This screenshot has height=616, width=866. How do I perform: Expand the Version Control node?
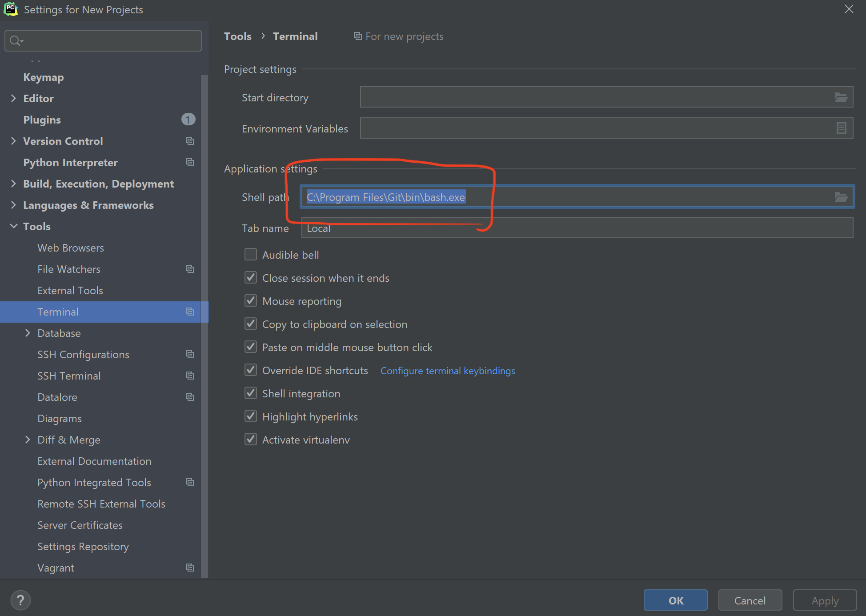[x=13, y=141]
